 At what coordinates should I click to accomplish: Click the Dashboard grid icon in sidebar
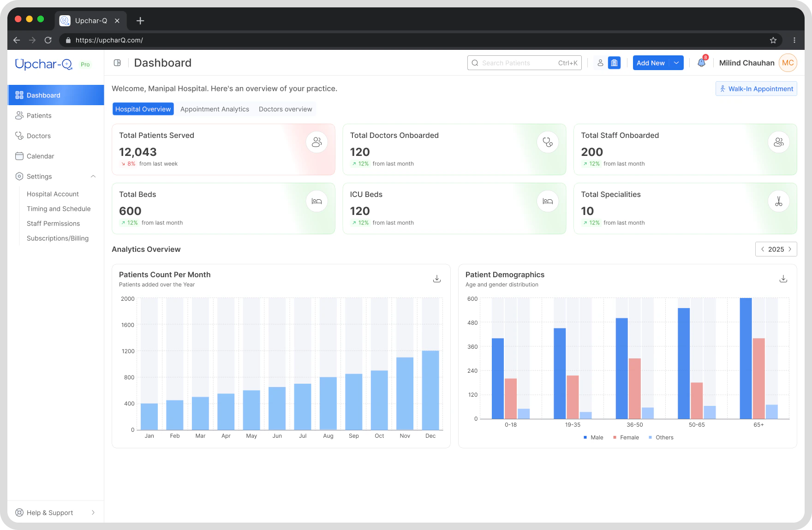tap(19, 95)
